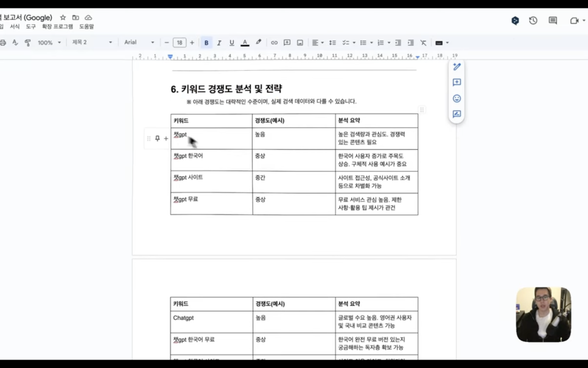The height and width of the screenshot is (368, 588).
Task: Toggle bold formatting in toolbar
Action: tap(206, 43)
